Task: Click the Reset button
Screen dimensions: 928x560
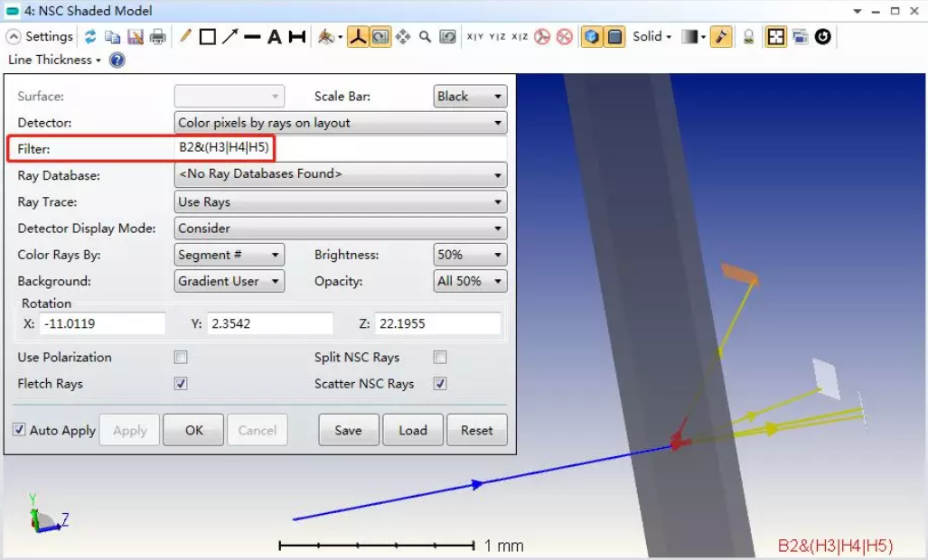Action: pos(476,430)
